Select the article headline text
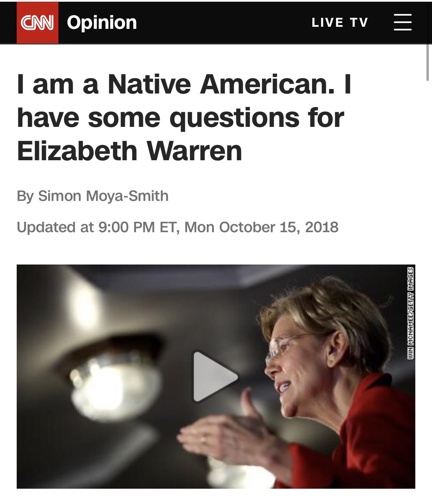The image size is (432, 504). [184, 118]
